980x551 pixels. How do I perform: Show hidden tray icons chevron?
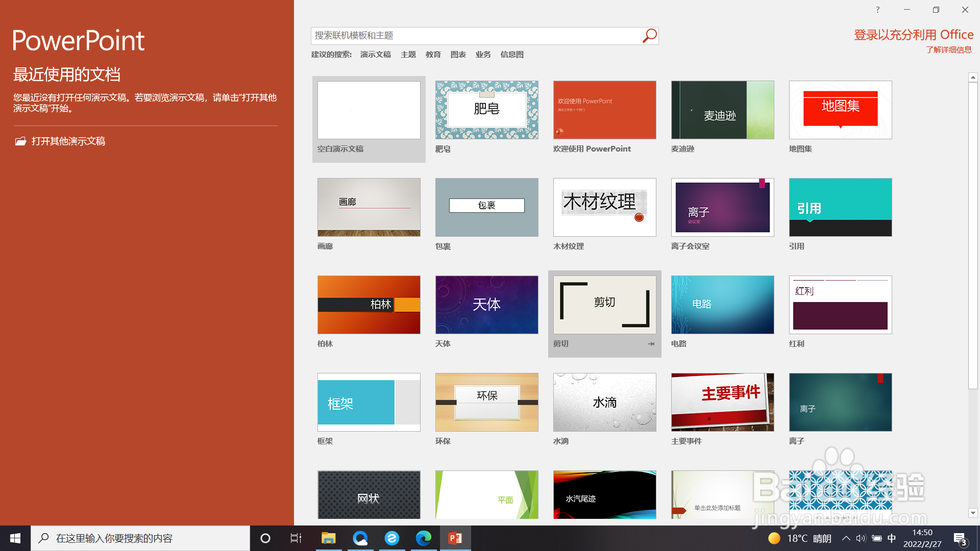pos(846,538)
